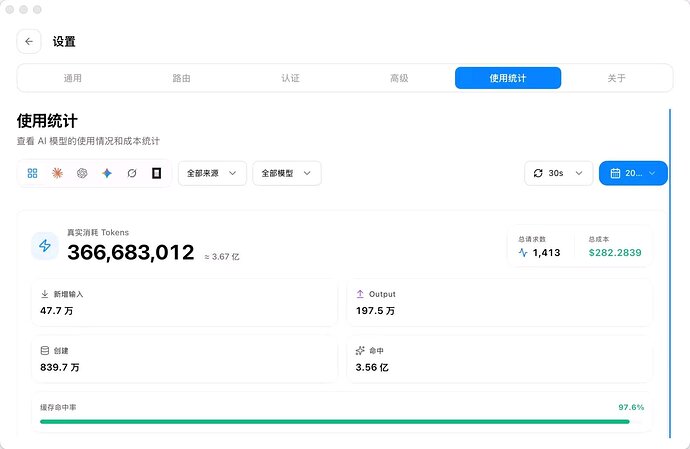Open the 30s refresh interval dropdown

click(x=558, y=173)
